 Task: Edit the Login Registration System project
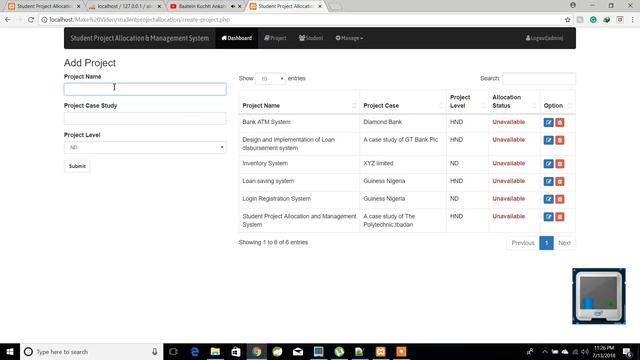(548, 199)
